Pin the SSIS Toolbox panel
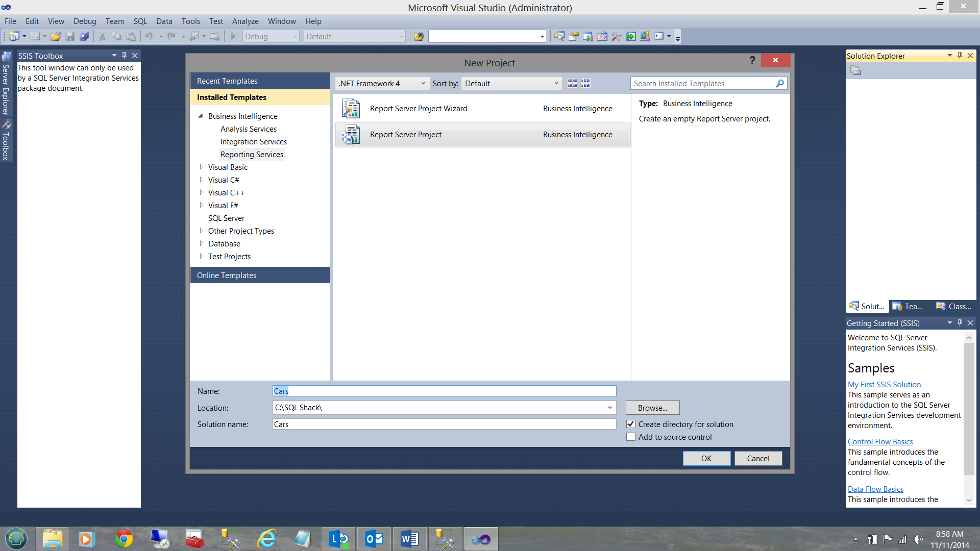Viewport: 980px width, 551px height. (x=124, y=55)
